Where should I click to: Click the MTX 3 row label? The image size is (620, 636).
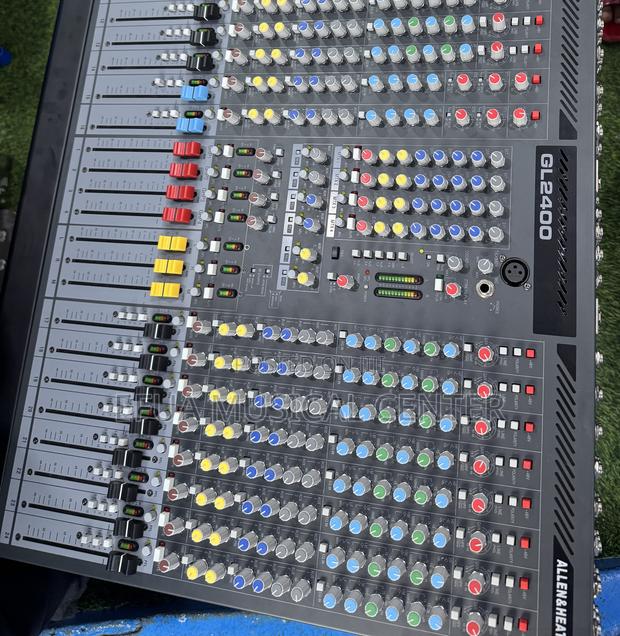coord(333,203)
